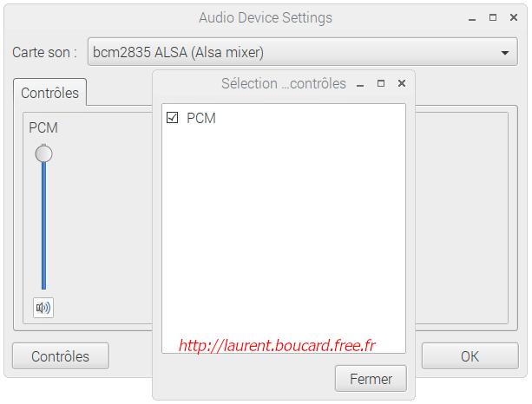Uncheck the PCM checkbox in the controls list
Viewport: 532px width, 404px height.
173,118
